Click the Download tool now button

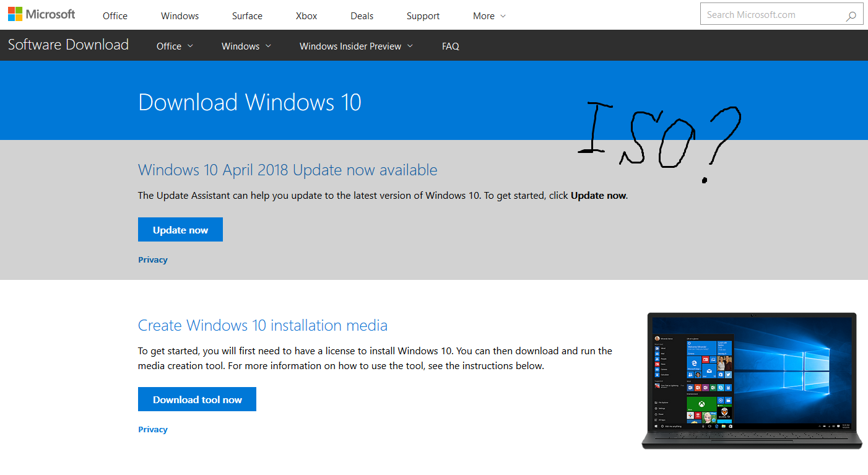click(x=197, y=399)
